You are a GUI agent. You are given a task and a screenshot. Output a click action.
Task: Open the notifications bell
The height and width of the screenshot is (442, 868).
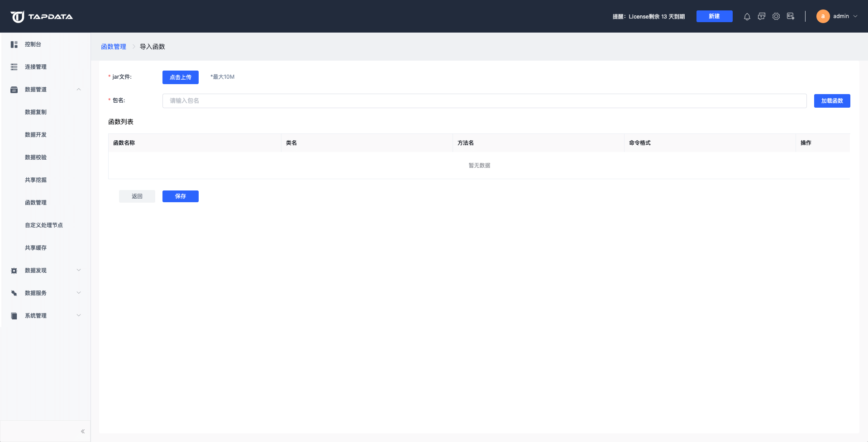tap(747, 17)
